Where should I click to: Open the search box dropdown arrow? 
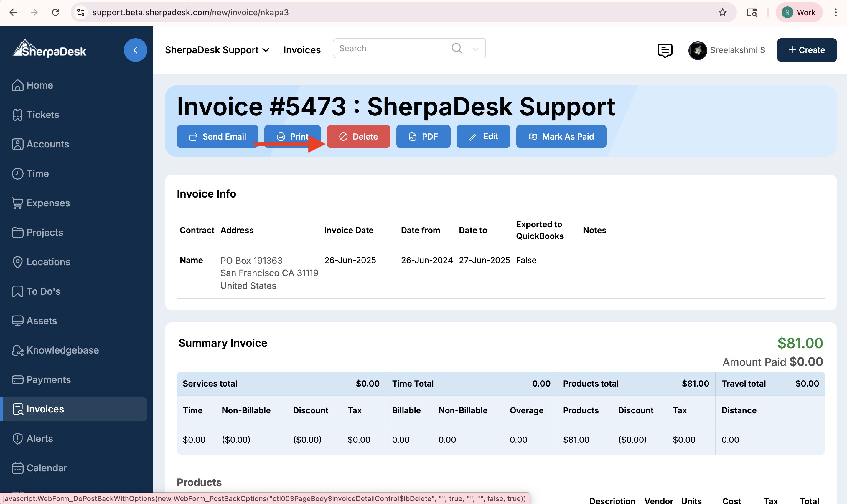(x=475, y=49)
